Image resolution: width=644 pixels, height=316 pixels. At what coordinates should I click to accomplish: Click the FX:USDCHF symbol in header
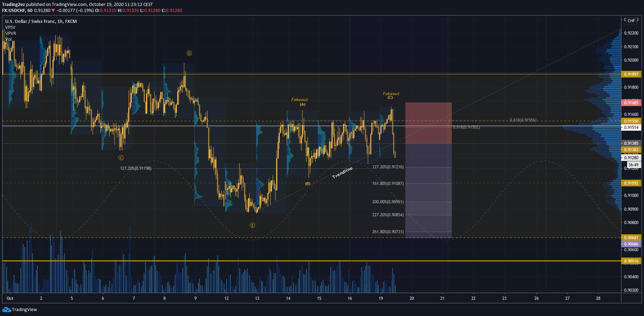click(x=14, y=11)
